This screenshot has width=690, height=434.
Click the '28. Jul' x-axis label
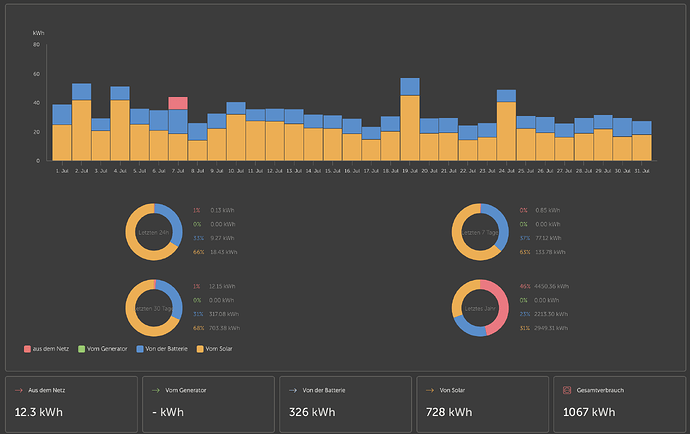584,171
